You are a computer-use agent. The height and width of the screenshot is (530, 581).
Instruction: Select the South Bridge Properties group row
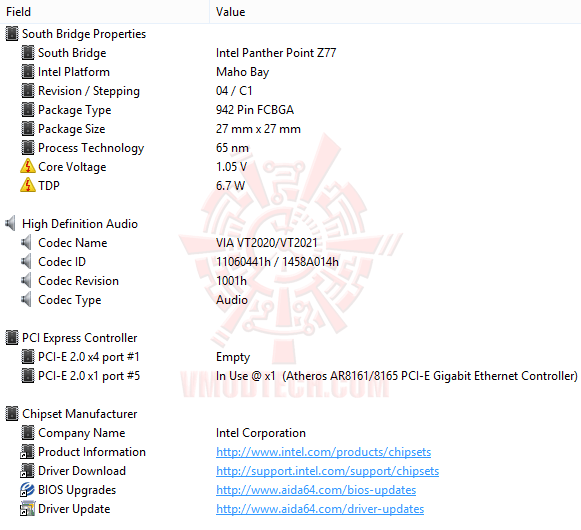[84, 34]
